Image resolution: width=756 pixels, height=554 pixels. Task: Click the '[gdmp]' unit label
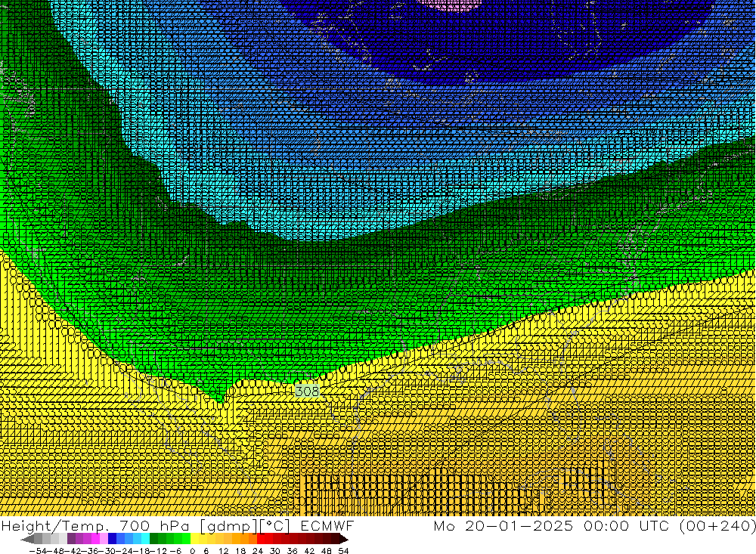[228, 526]
